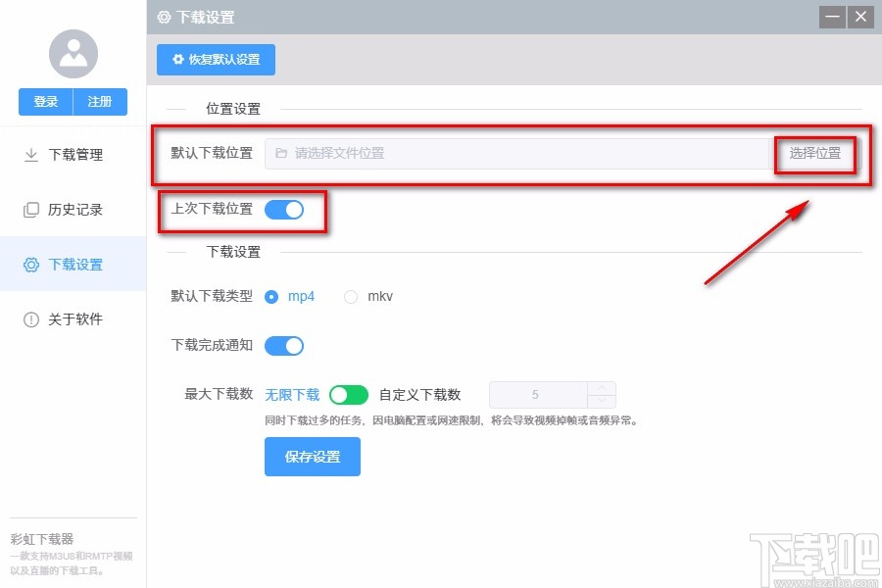Click the up arrow on the download count stepper
This screenshot has height=588, width=882.
click(x=602, y=389)
